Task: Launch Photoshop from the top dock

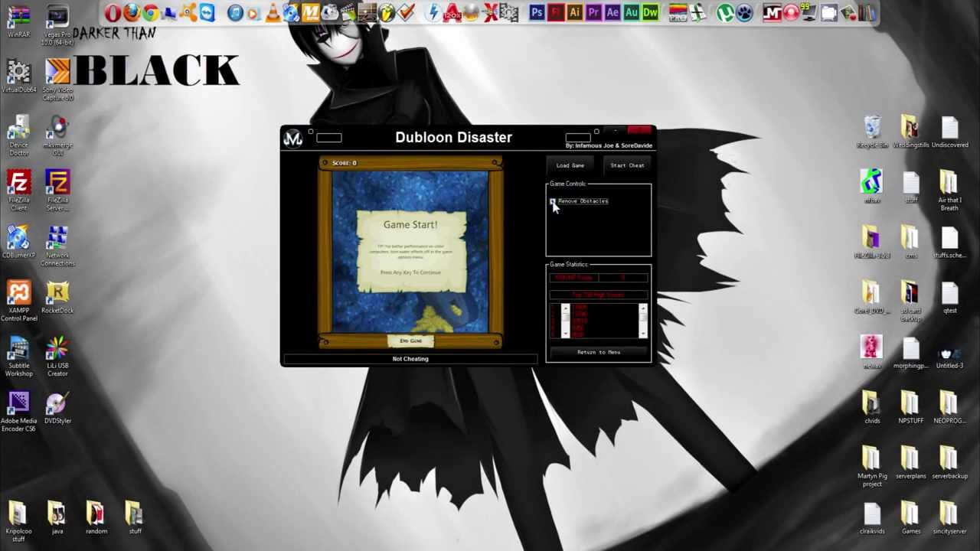Action: 537,13
